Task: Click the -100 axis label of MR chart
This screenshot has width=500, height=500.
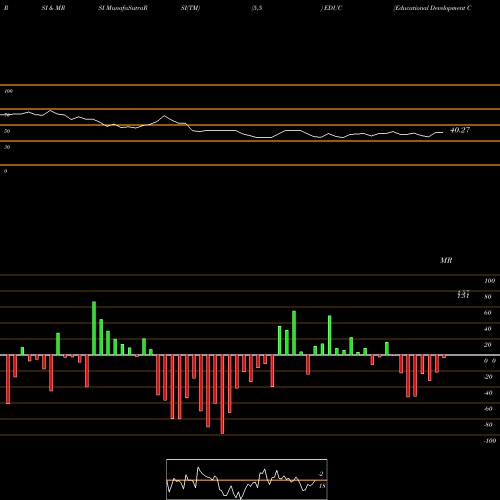Action: (x=490, y=441)
